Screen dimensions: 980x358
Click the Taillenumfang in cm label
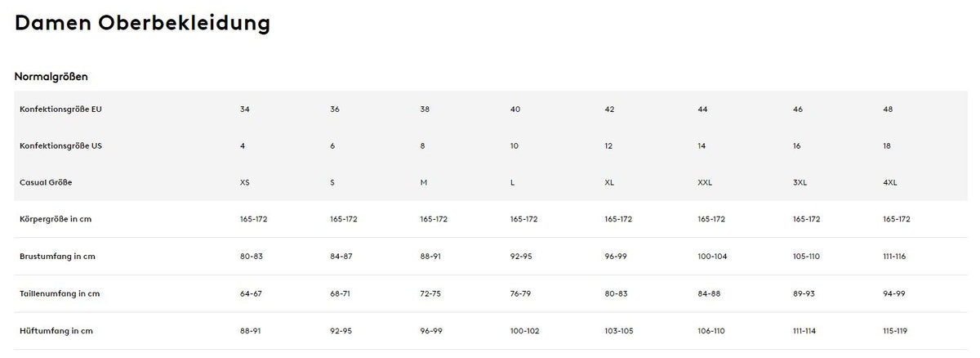pyautogui.click(x=60, y=293)
